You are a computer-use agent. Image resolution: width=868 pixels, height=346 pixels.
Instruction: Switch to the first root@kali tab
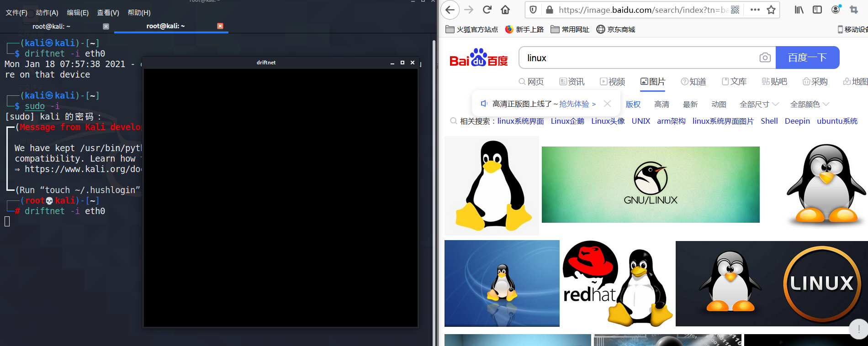tap(51, 26)
